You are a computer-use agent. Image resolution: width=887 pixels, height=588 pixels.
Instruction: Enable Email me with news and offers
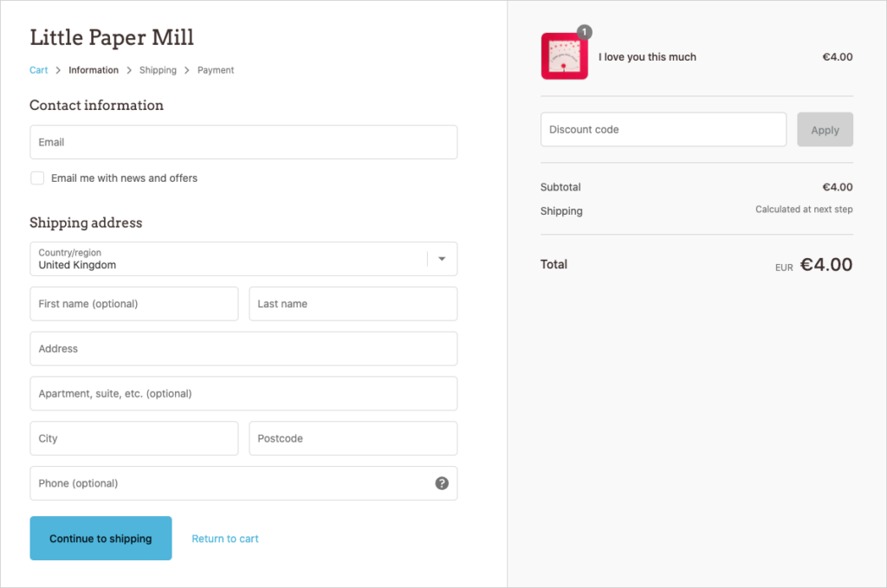(37, 178)
